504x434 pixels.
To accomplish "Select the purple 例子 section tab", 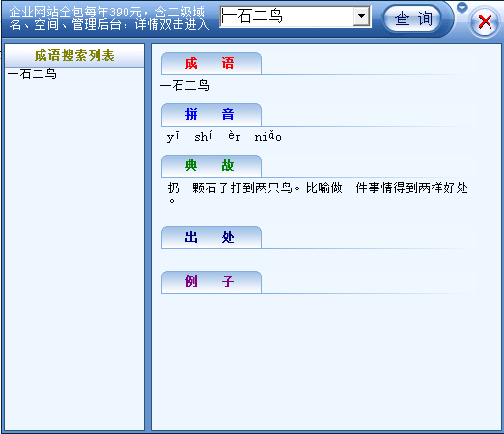I will pos(211,282).
